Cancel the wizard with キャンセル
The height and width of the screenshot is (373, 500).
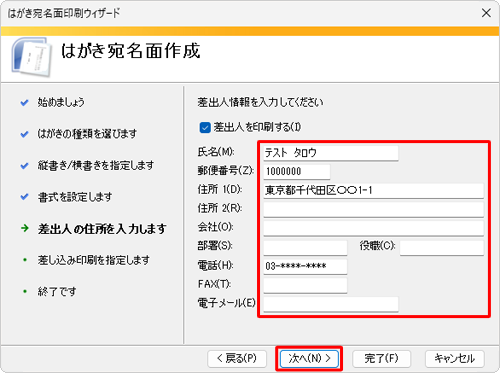455,359
